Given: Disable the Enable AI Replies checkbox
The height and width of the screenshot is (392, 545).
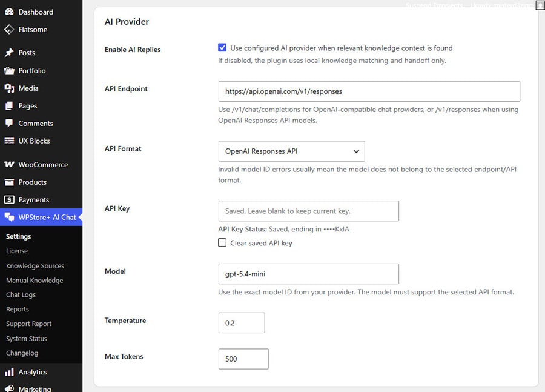Looking at the screenshot, I should 222,48.
